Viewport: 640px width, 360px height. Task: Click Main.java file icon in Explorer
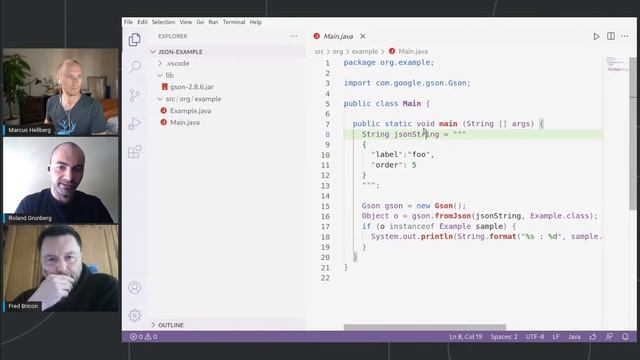tap(164, 122)
